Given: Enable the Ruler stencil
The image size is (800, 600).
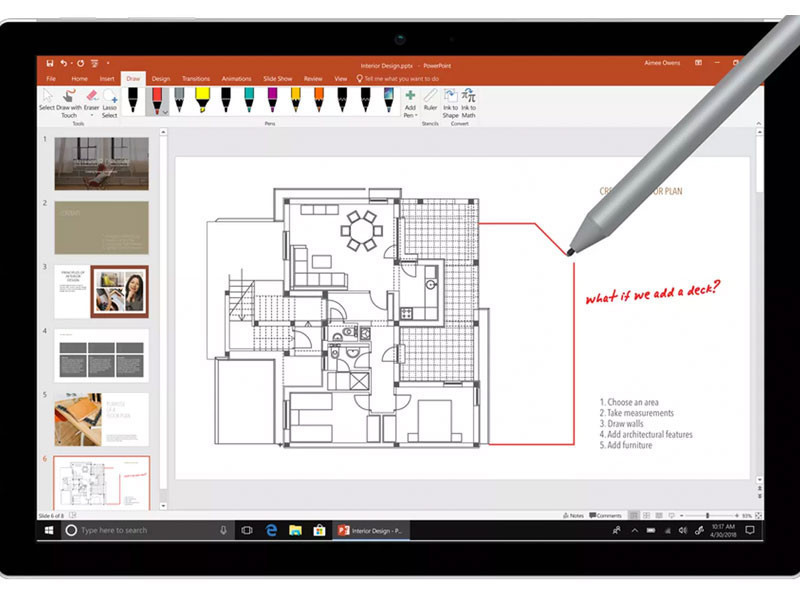Looking at the screenshot, I should pyautogui.click(x=430, y=102).
